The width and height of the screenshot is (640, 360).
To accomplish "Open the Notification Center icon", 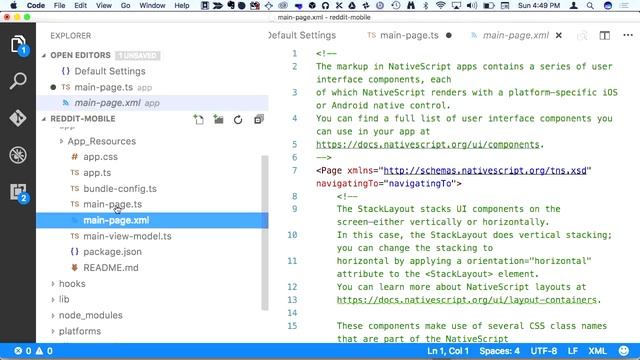I will tap(624, 5).
